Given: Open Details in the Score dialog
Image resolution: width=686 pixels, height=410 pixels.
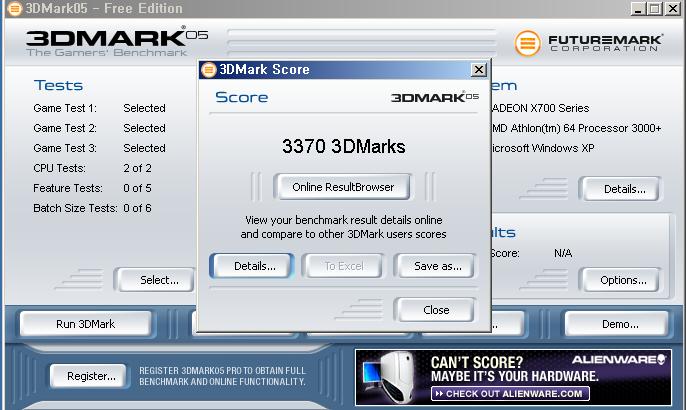Looking at the screenshot, I should pyautogui.click(x=252, y=266).
